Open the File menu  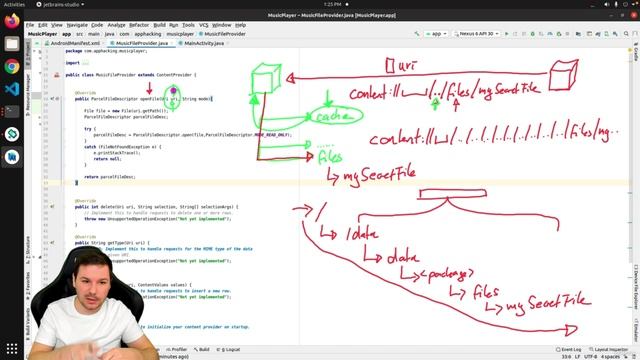point(30,25)
